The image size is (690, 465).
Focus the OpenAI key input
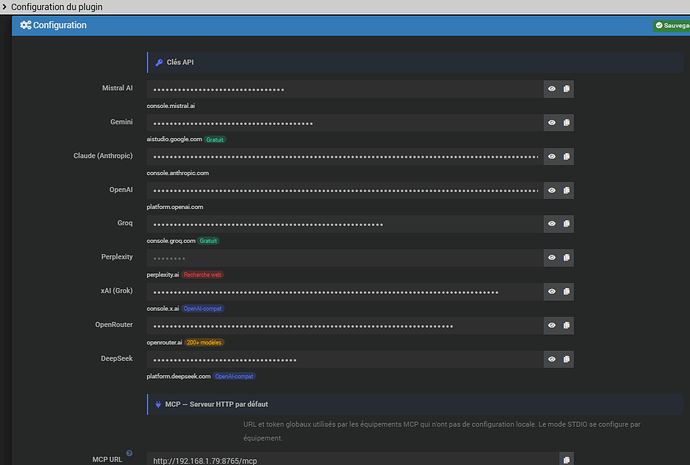(x=345, y=190)
